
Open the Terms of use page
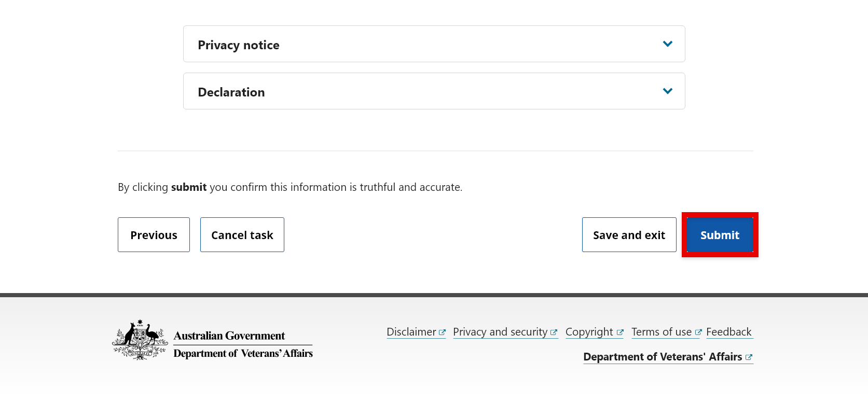(662, 332)
